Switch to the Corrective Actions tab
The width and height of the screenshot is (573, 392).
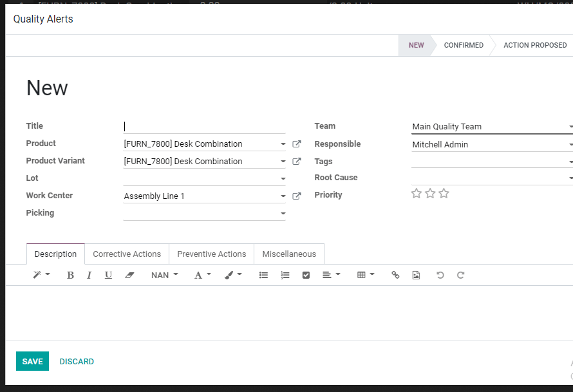pyautogui.click(x=127, y=254)
